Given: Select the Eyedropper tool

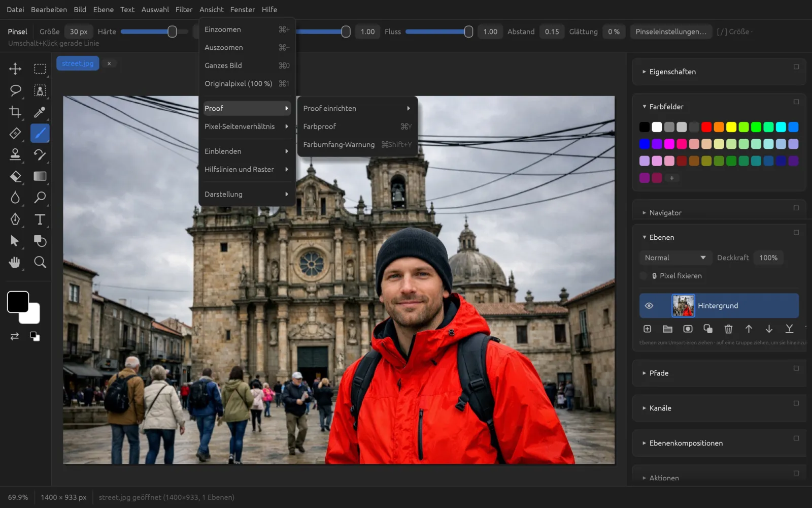Looking at the screenshot, I should [x=40, y=112].
